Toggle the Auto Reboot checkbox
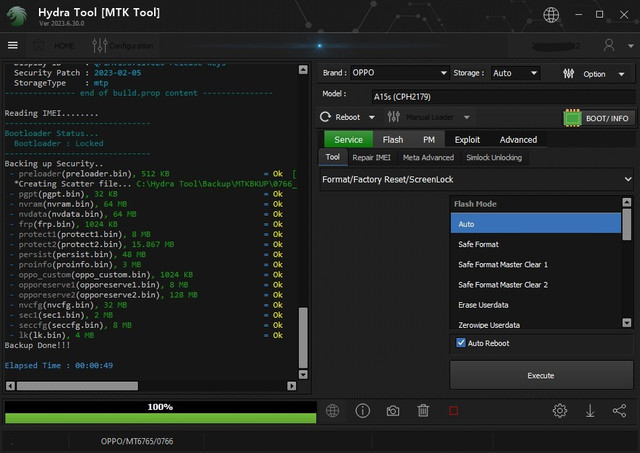This screenshot has width=640, height=453. click(461, 343)
